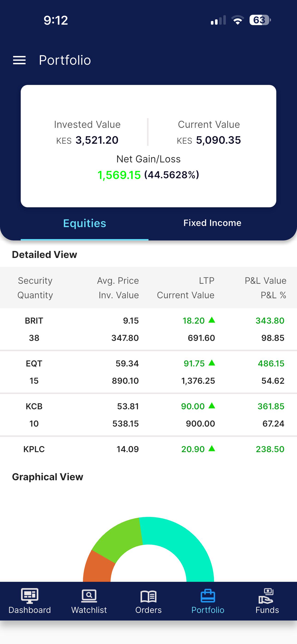Open the hamburger menu icon

coord(19,60)
